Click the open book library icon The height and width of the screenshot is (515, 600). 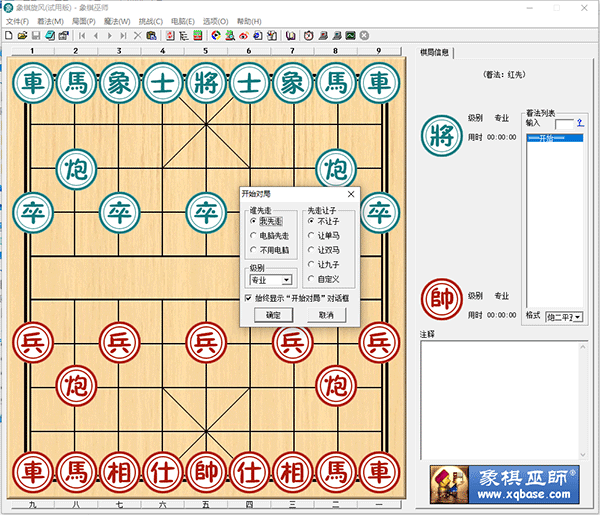coord(291,36)
